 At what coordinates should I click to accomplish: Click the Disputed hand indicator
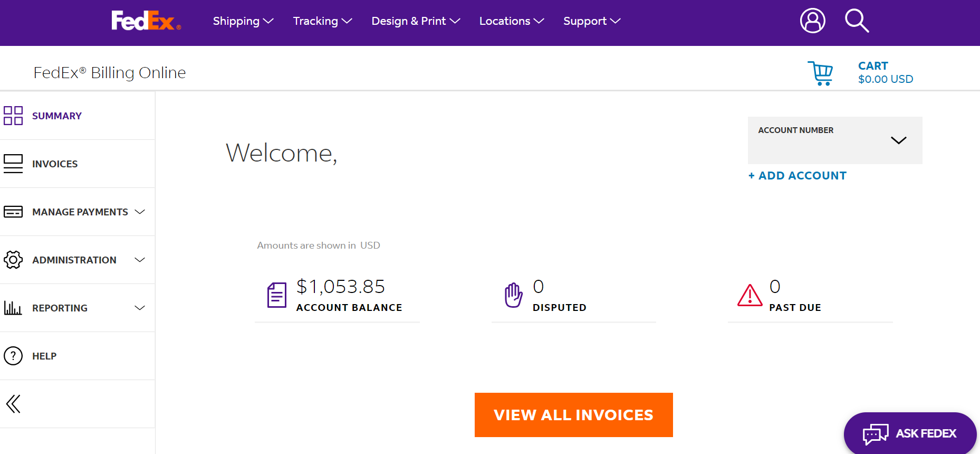click(x=512, y=296)
